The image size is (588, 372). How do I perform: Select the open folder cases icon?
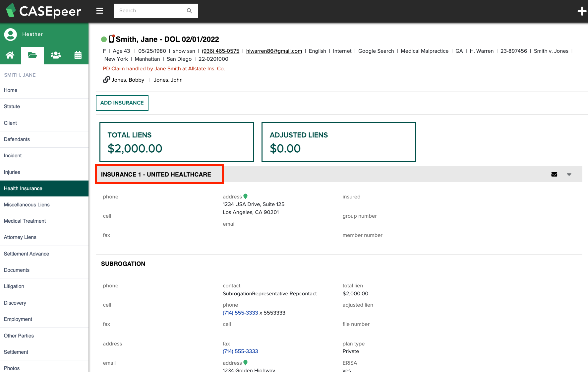coord(32,55)
